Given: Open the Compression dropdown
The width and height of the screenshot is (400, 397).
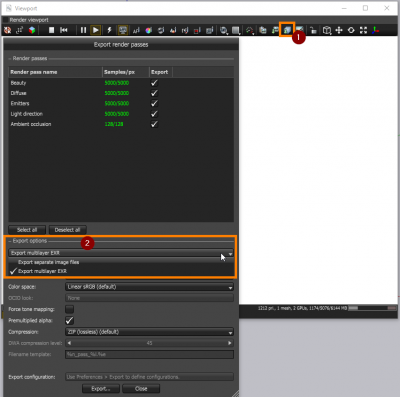Looking at the screenshot, I should tap(149, 332).
